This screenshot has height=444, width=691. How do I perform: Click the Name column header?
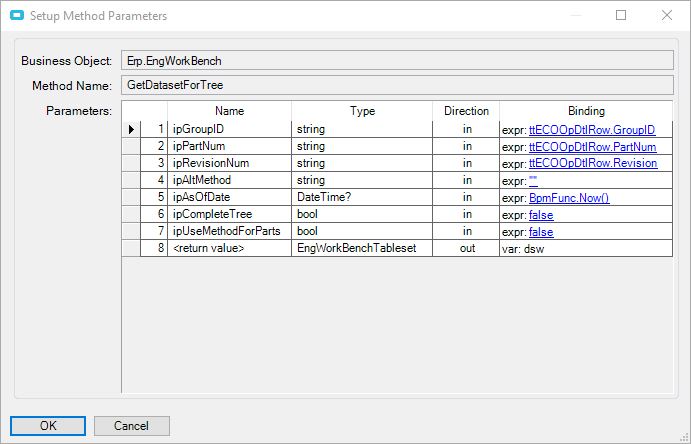coord(229,111)
